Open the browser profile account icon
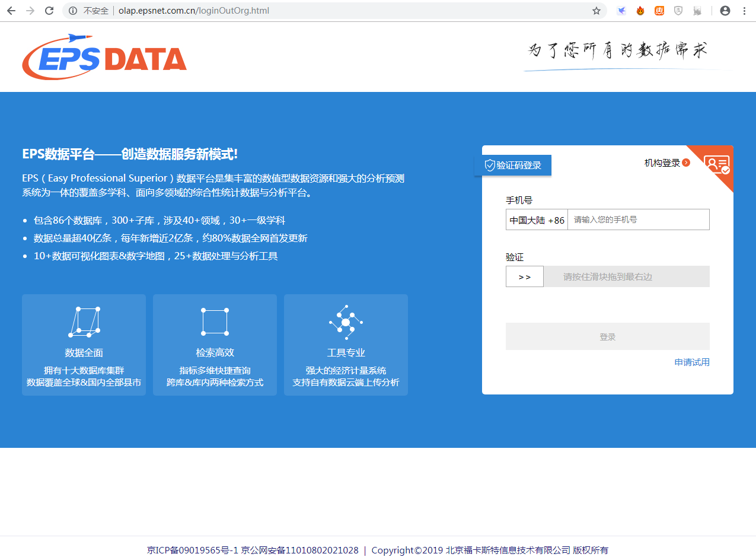Viewport: 756px width, 557px height. click(725, 10)
